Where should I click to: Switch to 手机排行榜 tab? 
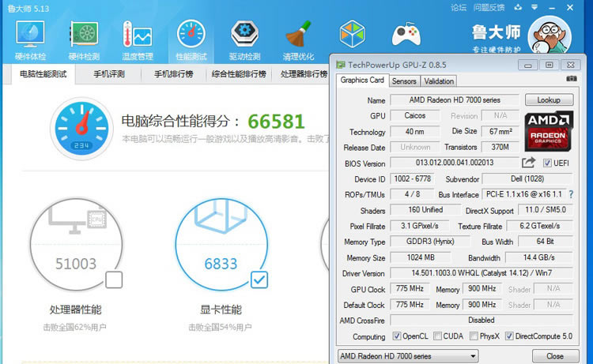(x=174, y=74)
